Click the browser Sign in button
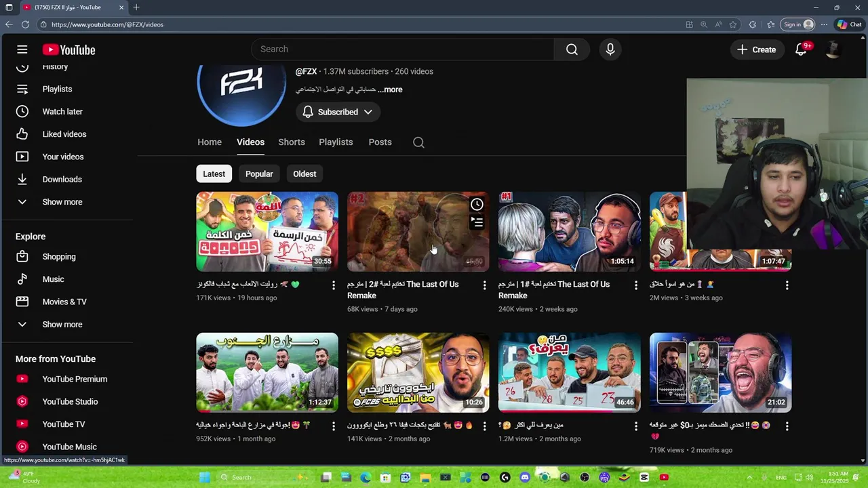 [x=797, y=24]
